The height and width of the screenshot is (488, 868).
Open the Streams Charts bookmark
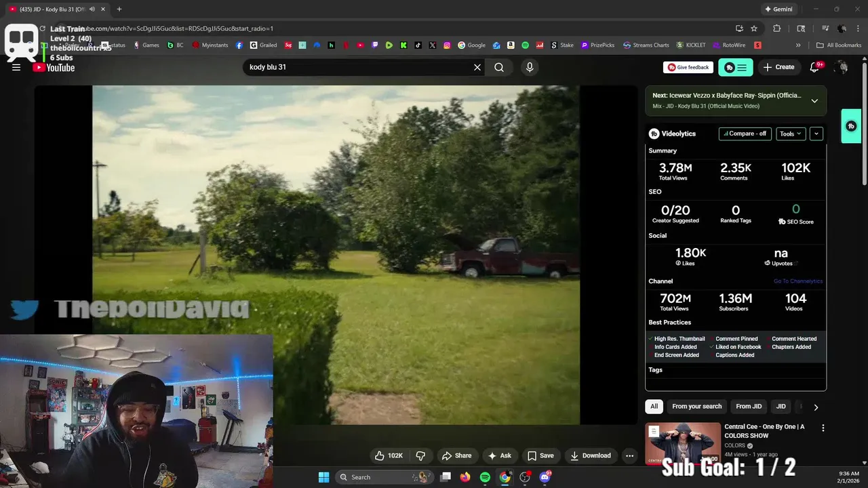click(x=646, y=45)
